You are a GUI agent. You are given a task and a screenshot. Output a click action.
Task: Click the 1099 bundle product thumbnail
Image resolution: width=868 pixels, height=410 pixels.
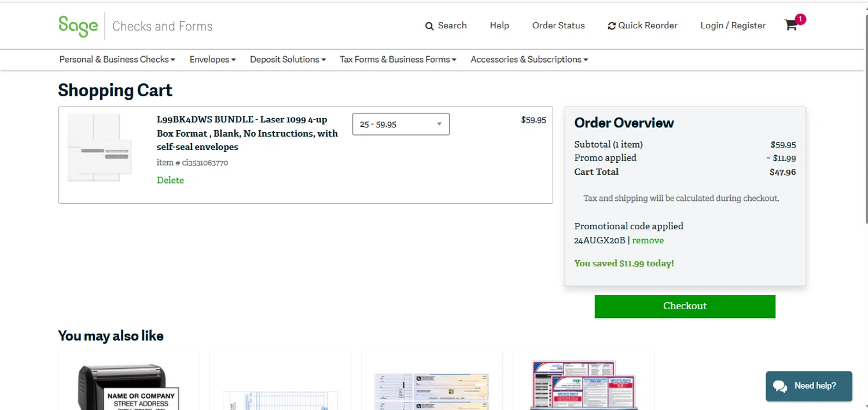100,148
